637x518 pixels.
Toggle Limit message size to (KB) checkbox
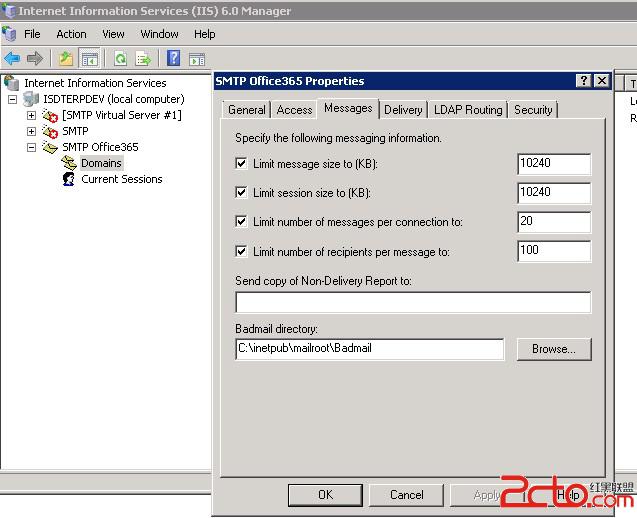click(241, 163)
